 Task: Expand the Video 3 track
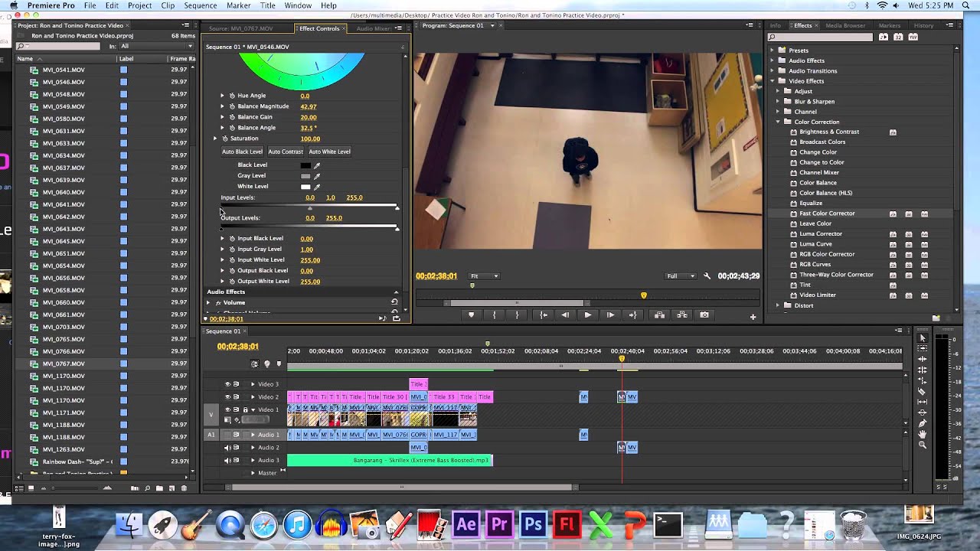[253, 384]
